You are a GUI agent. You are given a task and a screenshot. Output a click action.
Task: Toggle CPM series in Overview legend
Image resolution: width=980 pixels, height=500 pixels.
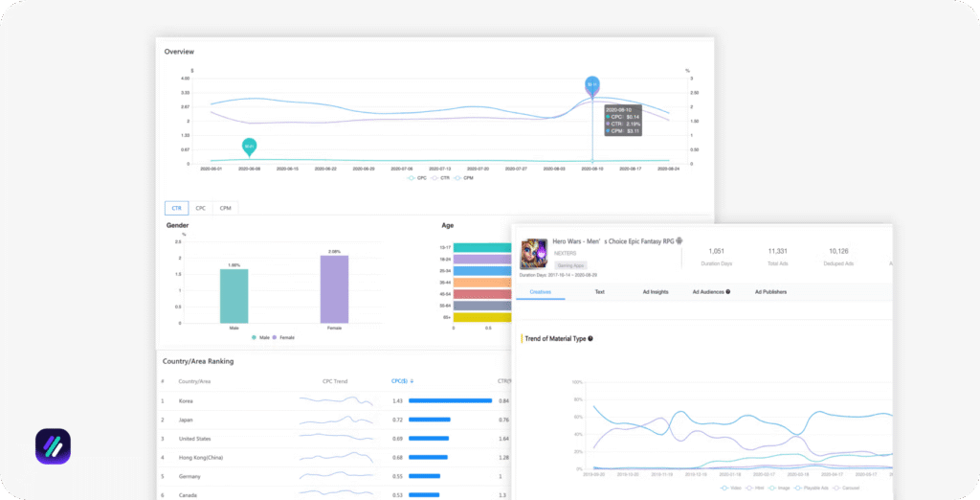(x=464, y=178)
